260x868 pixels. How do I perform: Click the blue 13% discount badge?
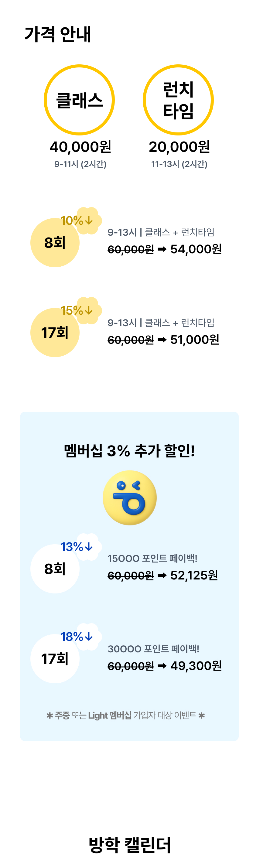tap(81, 547)
